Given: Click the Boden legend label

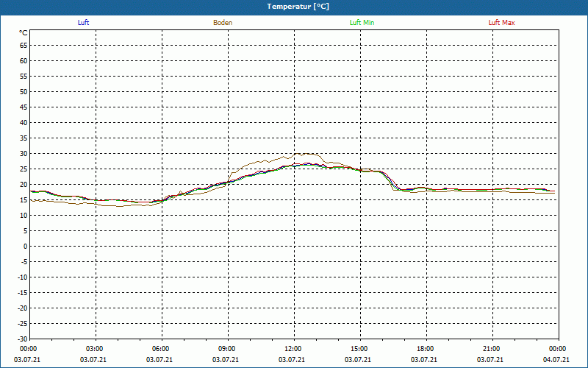Looking at the screenshot, I should pyautogui.click(x=223, y=23).
